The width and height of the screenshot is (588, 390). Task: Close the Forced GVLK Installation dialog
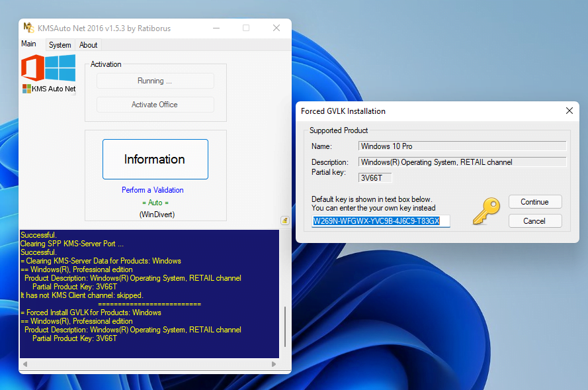tap(569, 111)
